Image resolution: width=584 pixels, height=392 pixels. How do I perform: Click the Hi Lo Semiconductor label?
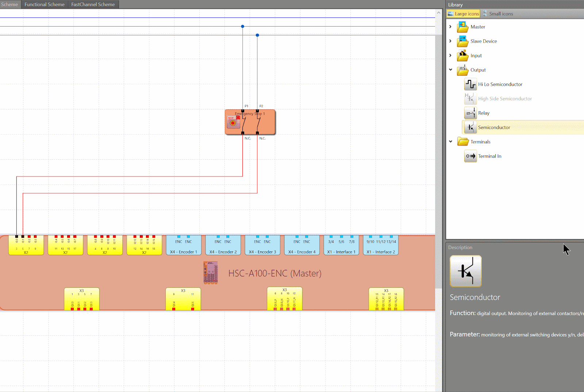pyautogui.click(x=500, y=84)
